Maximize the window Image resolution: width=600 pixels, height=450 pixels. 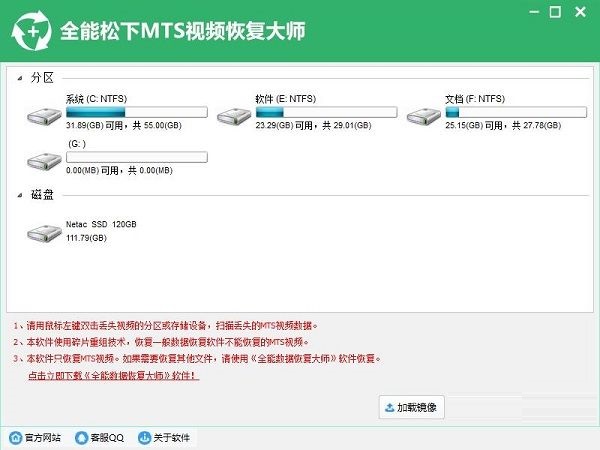(x=555, y=12)
